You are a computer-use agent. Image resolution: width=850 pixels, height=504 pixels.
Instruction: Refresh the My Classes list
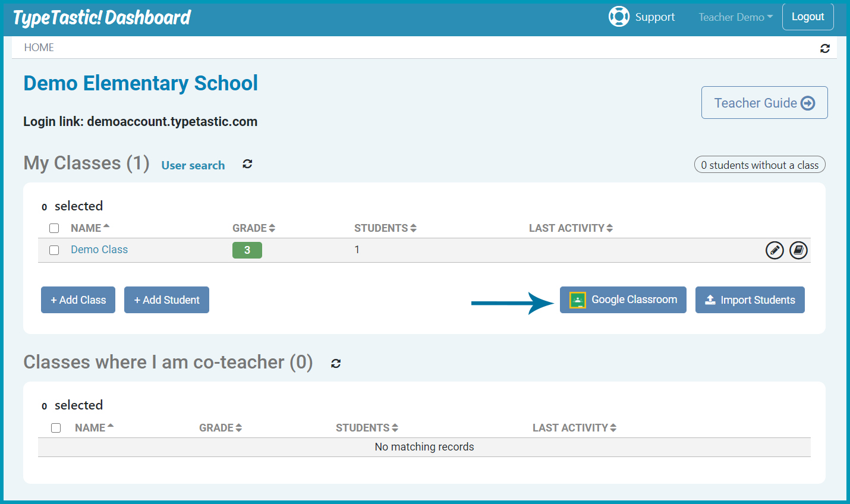tap(247, 164)
